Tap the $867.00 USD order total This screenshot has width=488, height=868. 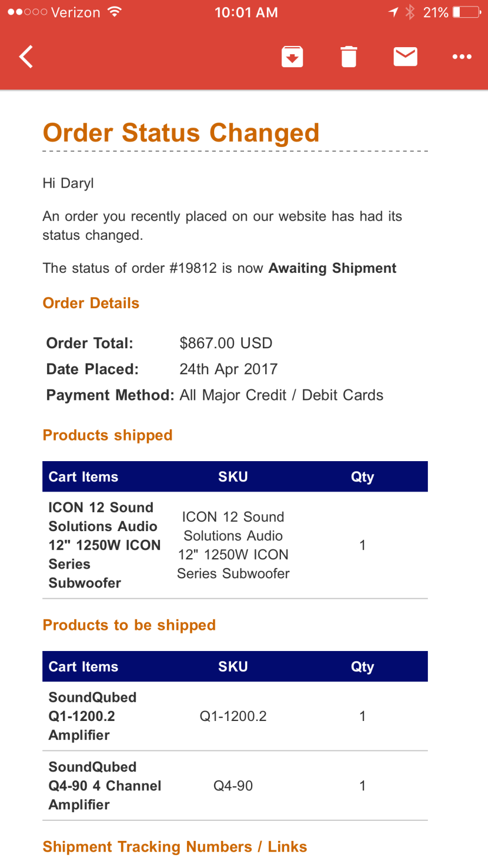226,343
